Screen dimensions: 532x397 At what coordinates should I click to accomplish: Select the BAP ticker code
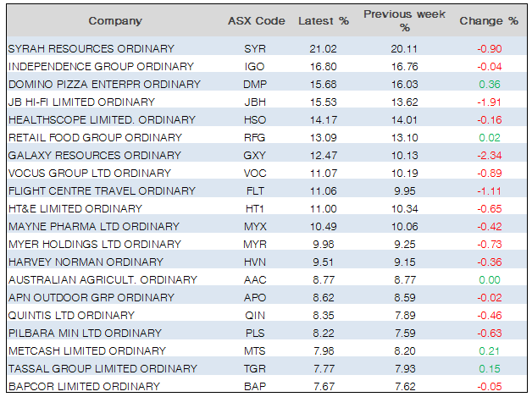[x=253, y=386]
